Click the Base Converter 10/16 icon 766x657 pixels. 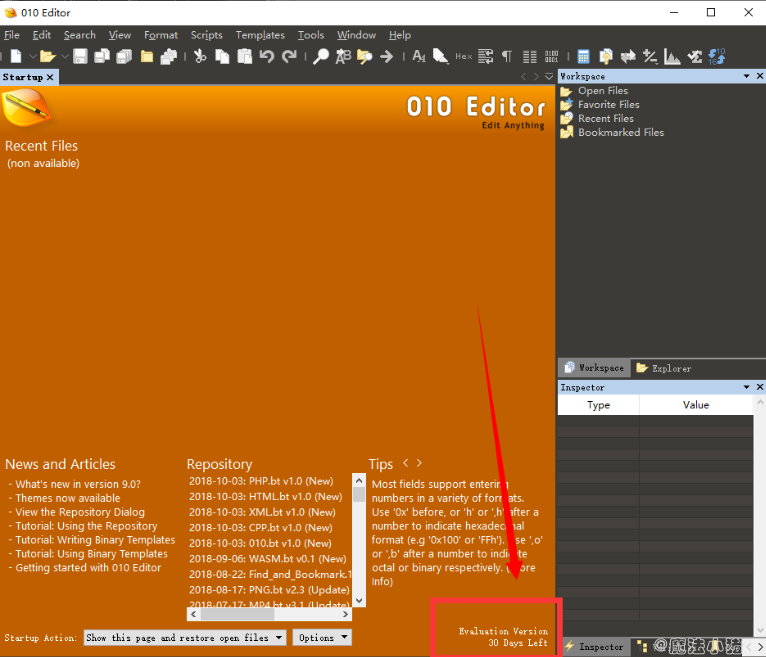pyautogui.click(x=717, y=57)
